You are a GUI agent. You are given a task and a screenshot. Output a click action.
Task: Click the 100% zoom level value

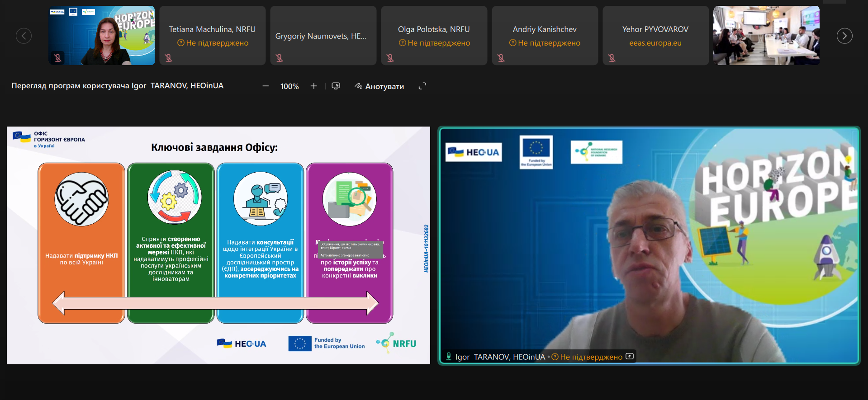point(289,86)
